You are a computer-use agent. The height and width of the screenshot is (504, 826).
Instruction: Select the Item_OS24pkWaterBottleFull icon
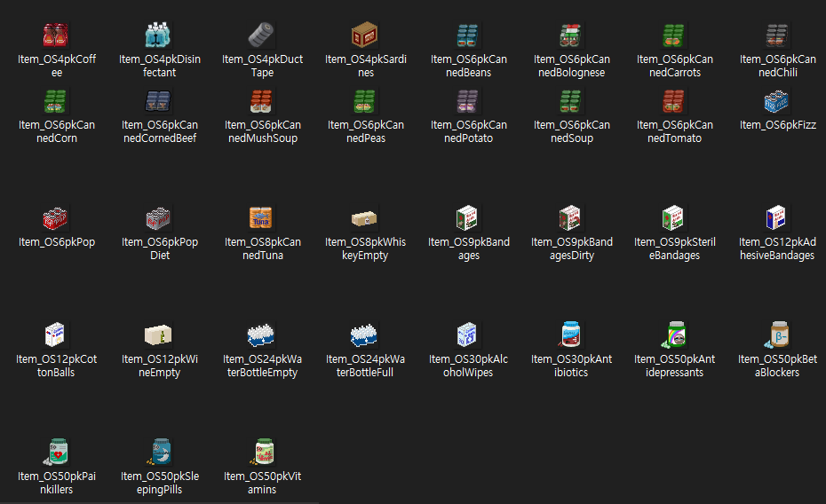(x=364, y=335)
